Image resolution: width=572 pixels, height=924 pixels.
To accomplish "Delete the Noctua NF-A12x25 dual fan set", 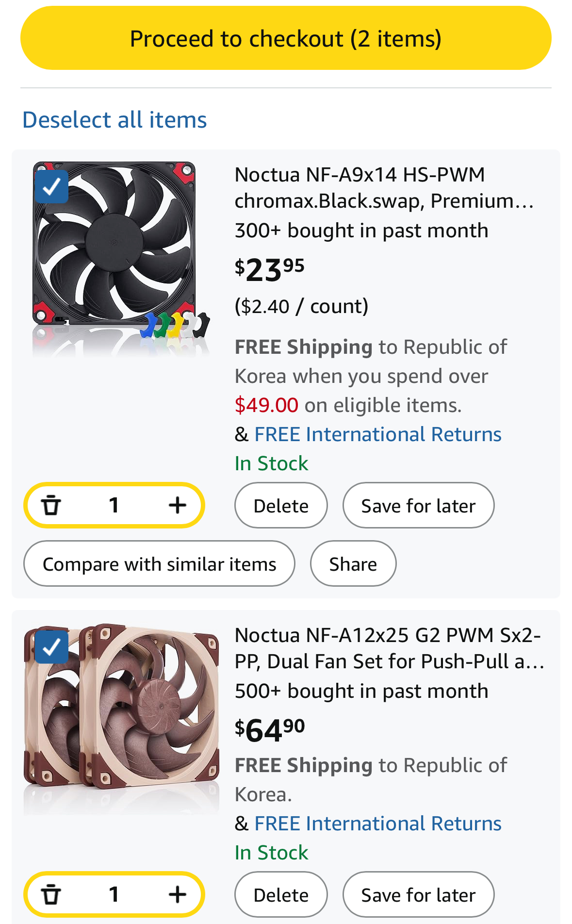I will click(x=281, y=895).
